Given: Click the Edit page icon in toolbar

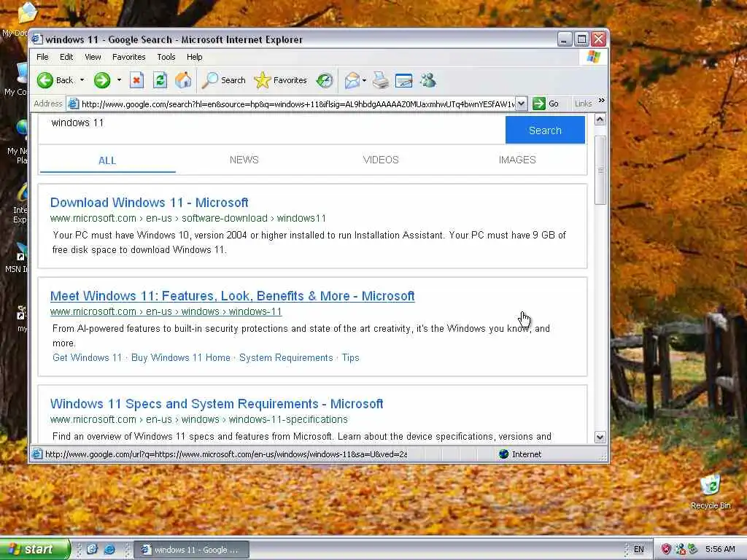Looking at the screenshot, I should pyautogui.click(x=403, y=80).
